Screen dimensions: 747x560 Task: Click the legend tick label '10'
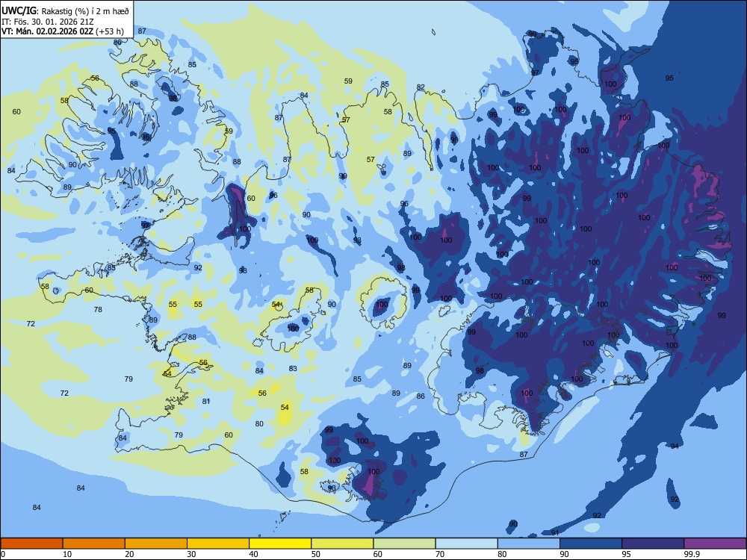click(x=67, y=554)
